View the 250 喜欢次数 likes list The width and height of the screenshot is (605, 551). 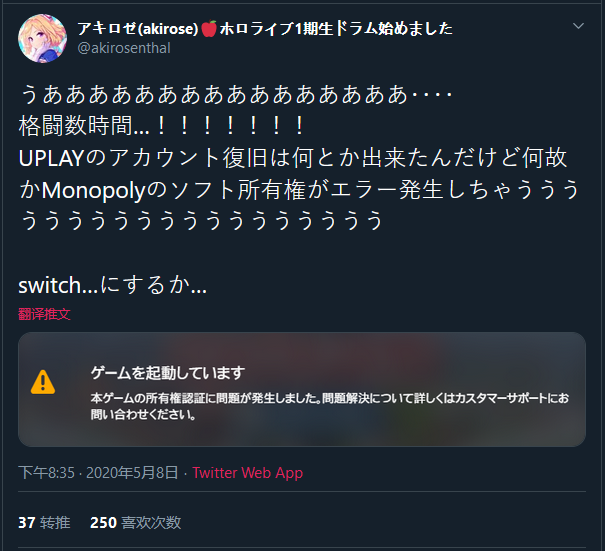click(x=135, y=523)
